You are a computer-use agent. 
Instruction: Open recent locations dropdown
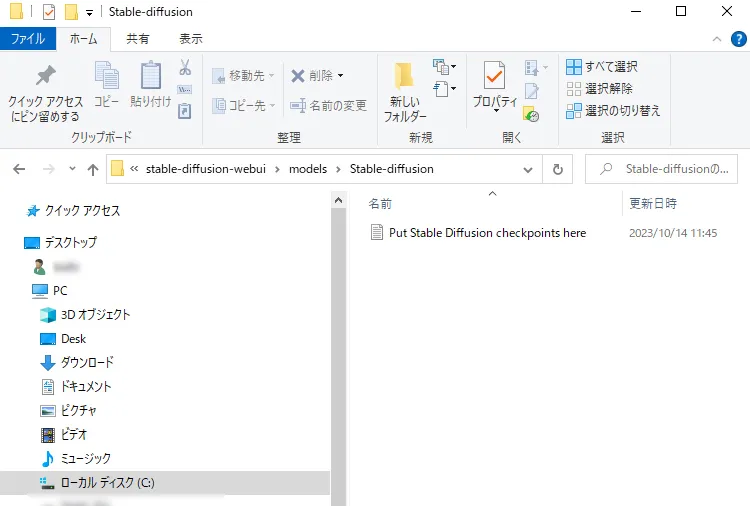(72, 169)
